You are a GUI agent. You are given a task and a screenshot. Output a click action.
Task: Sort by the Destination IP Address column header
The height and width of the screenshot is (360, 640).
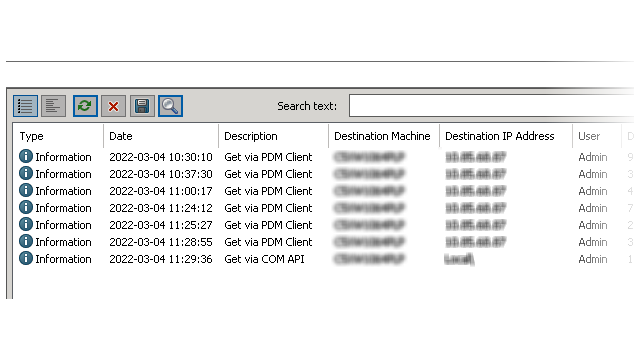click(x=506, y=136)
